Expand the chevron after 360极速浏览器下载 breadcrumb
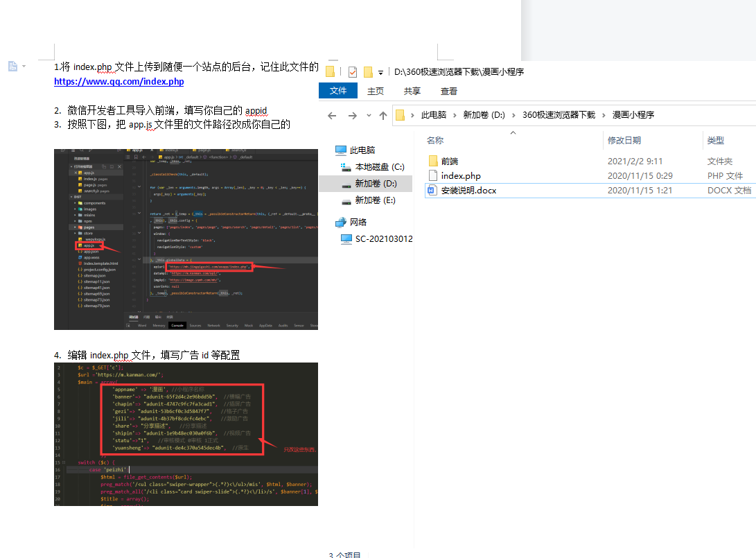This screenshot has width=756, height=558. pos(604,115)
